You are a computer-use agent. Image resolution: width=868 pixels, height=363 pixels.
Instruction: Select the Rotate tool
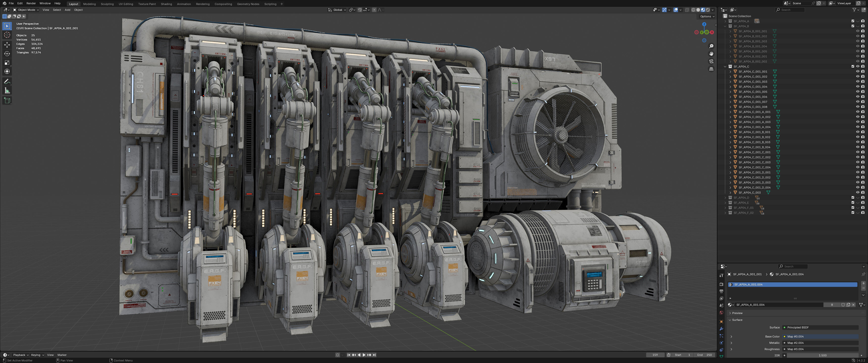[x=7, y=53]
